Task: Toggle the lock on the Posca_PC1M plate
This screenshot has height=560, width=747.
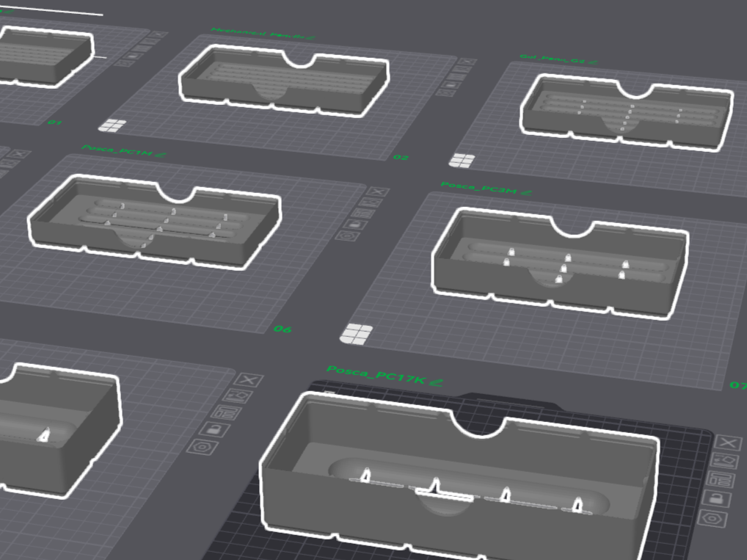Action: point(355,224)
